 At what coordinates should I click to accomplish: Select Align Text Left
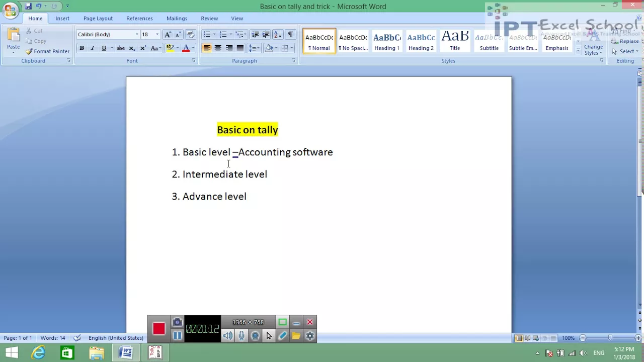207,48
